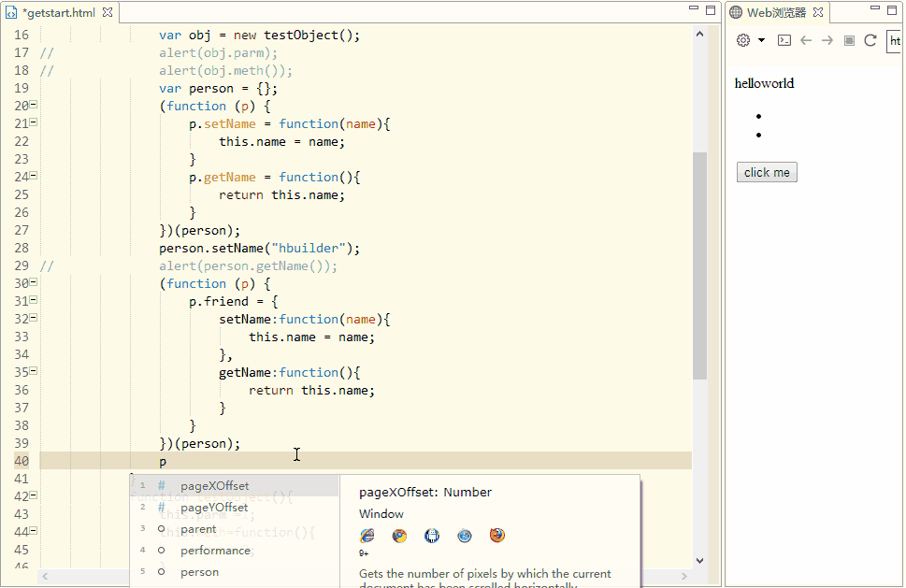This screenshot has height=588, width=906.
Task: Go forward in Web browser
Action: pos(827,40)
